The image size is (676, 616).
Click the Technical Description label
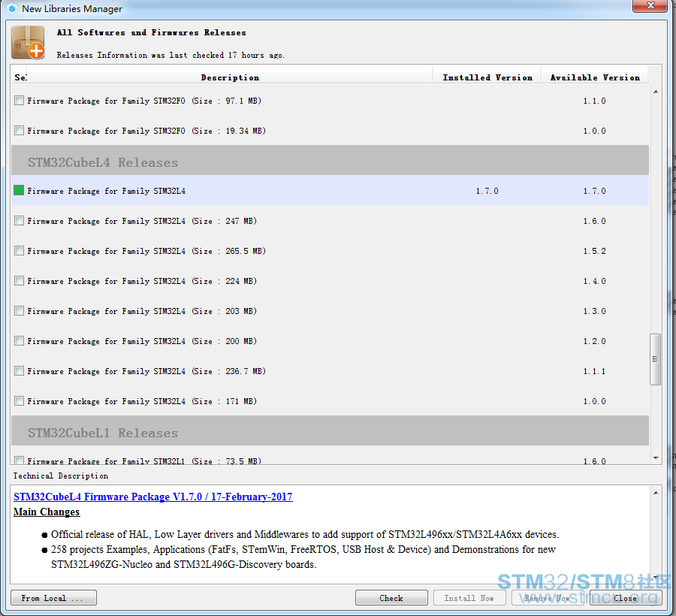pyautogui.click(x=60, y=476)
